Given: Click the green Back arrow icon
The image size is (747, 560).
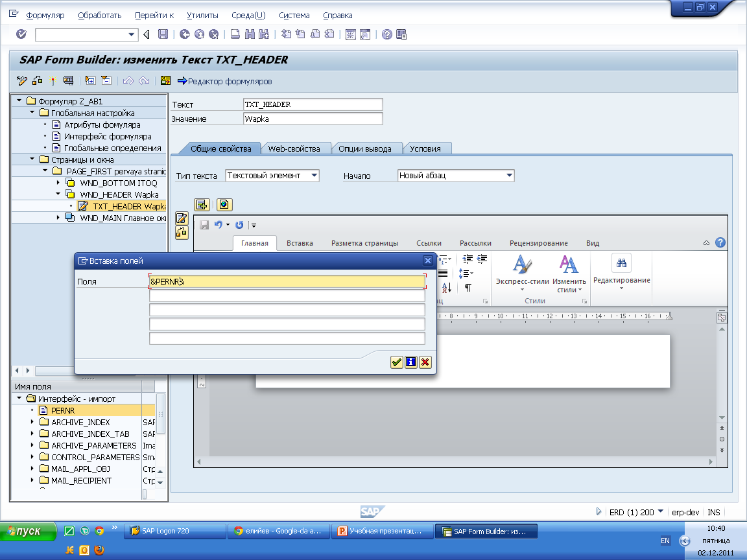Looking at the screenshot, I should pyautogui.click(x=185, y=34).
